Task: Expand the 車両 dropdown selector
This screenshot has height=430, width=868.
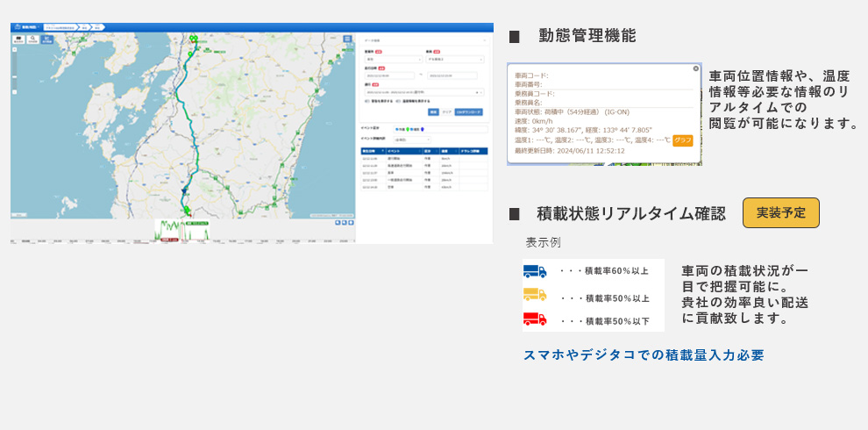Action: coord(454,60)
